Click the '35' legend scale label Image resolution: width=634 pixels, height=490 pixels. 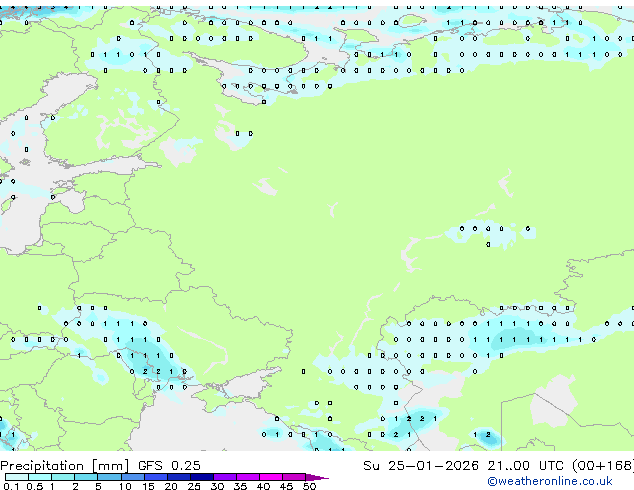click(x=240, y=486)
